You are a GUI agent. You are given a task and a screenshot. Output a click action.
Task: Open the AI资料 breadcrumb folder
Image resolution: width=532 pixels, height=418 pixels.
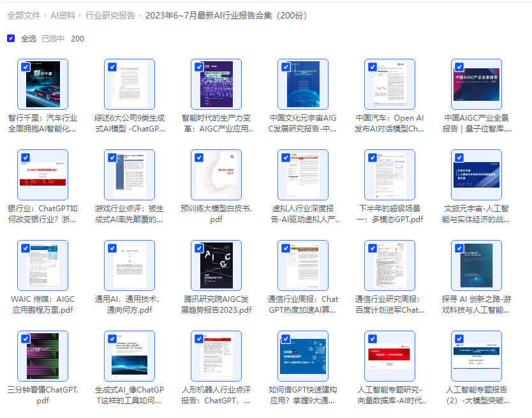click(63, 15)
